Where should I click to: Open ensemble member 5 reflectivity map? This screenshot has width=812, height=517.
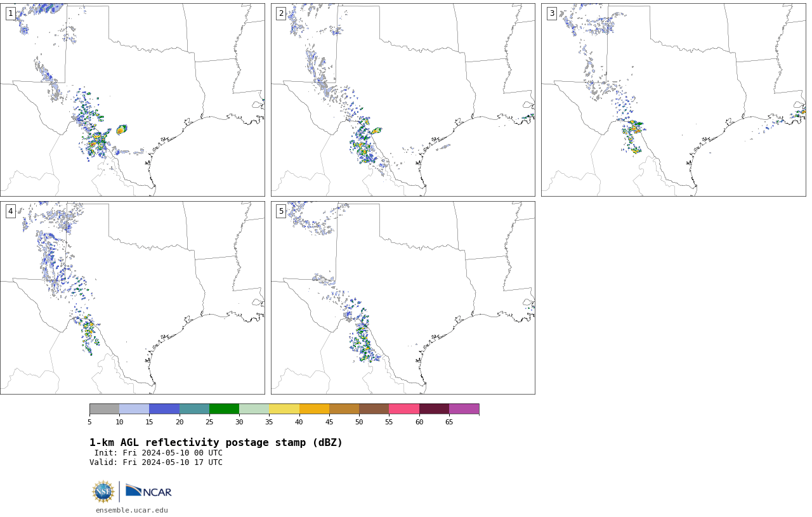coord(403,298)
